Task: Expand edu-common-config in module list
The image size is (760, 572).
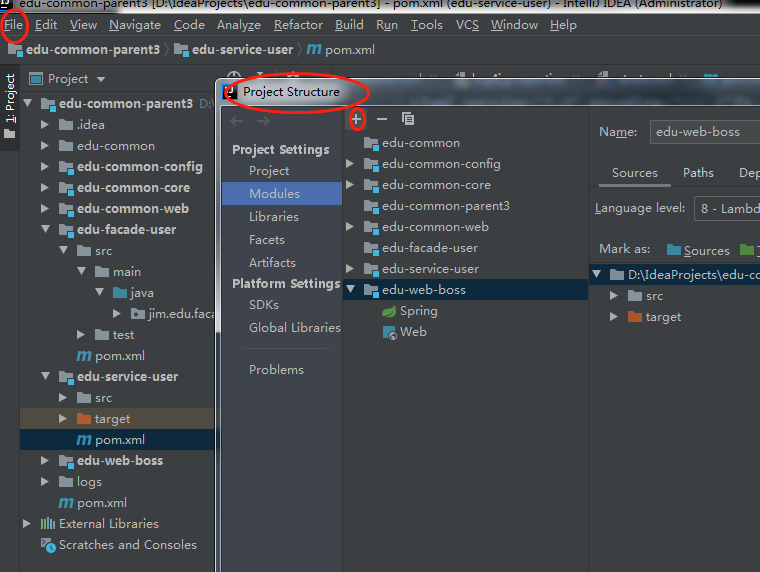Action: click(x=349, y=164)
